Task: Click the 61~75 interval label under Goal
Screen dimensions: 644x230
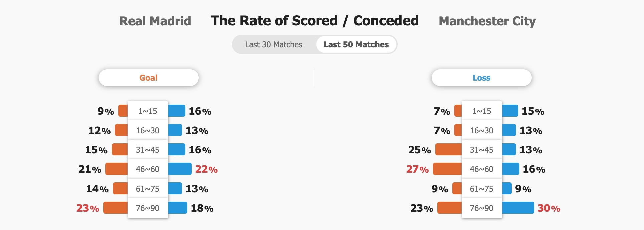Action: (148, 189)
